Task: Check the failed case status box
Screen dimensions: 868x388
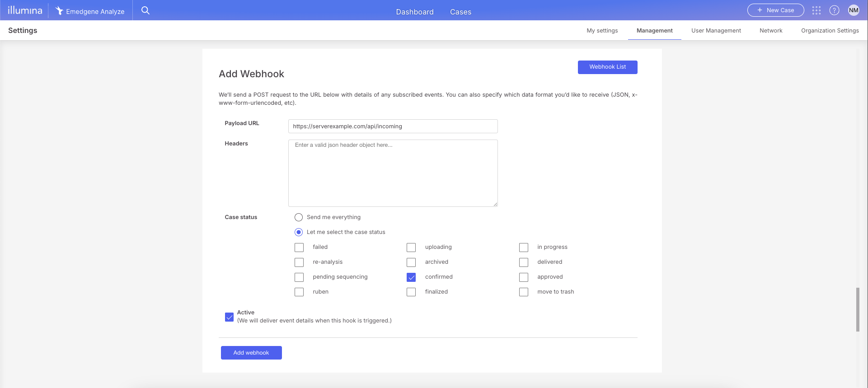Action: [299, 248]
